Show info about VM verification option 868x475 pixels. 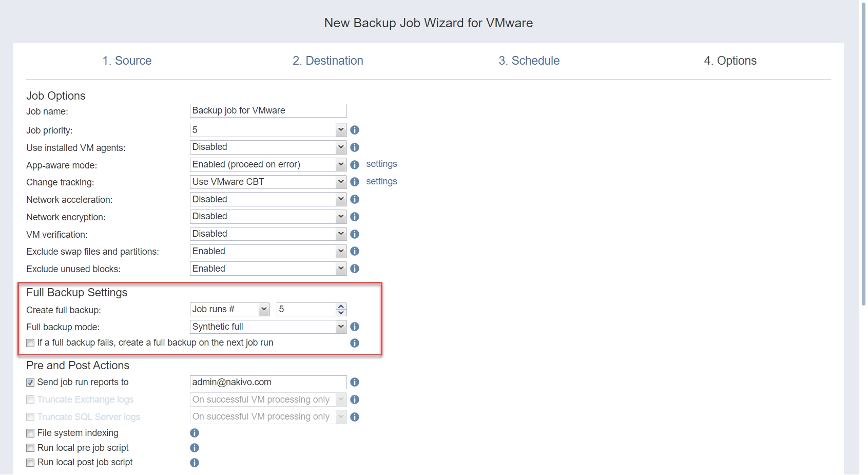click(x=355, y=234)
